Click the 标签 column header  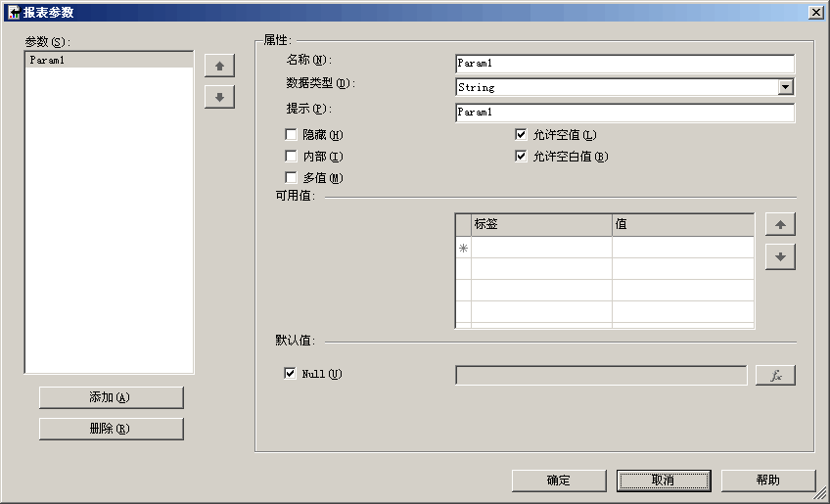[541, 224]
